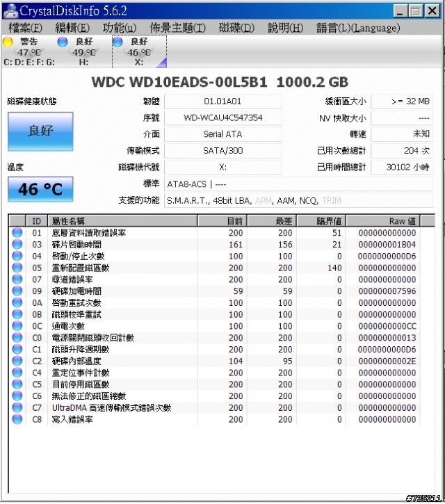Image resolution: width=445 pixels, height=504 pixels.
Task: Open the 編輯(E) menu
Action: (72, 28)
